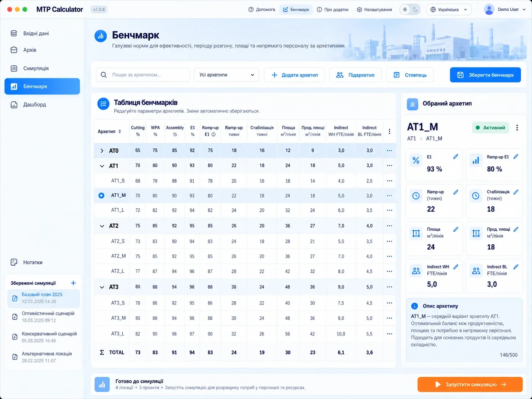
Task: Open the three-dot menu for AT2_L row
Action: point(389,271)
